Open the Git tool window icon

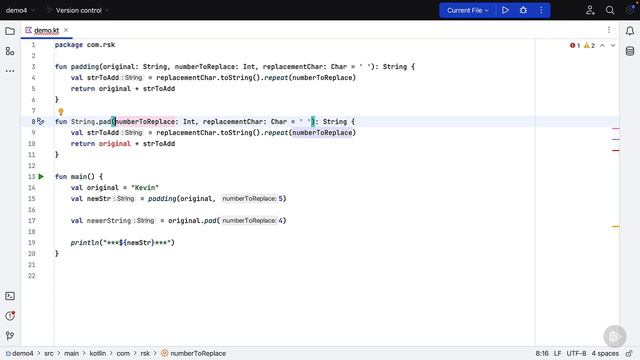10,336
